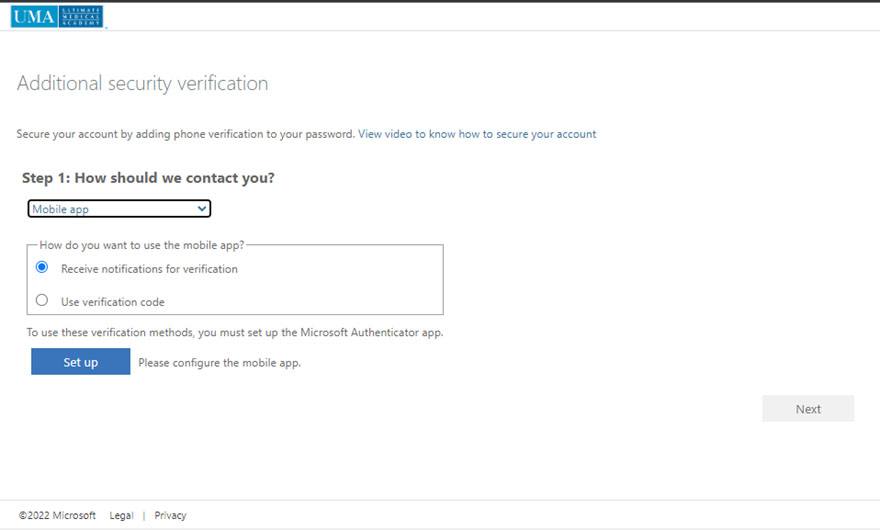Click the Microsoft Authenticator app instruction text
This screenshot has width=880, height=530.
pos(235,332)
